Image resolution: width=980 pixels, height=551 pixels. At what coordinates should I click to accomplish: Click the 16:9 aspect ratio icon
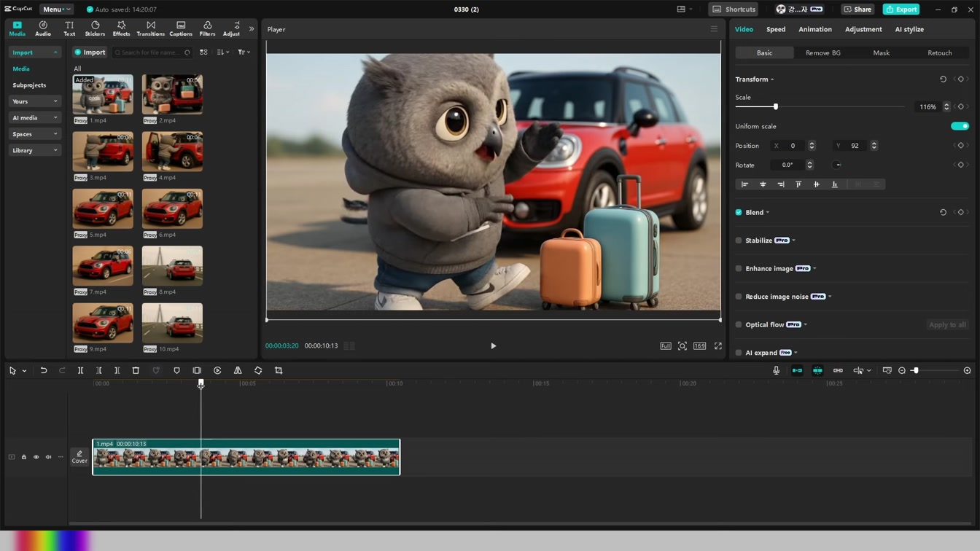pos(699,346)
